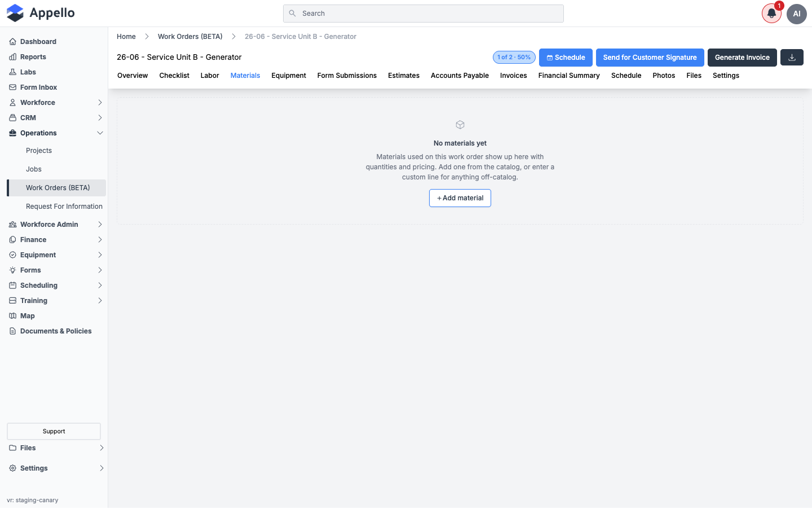Click the download icon button
The height and width of the screenshot is (518, 812).
point(792,58)
